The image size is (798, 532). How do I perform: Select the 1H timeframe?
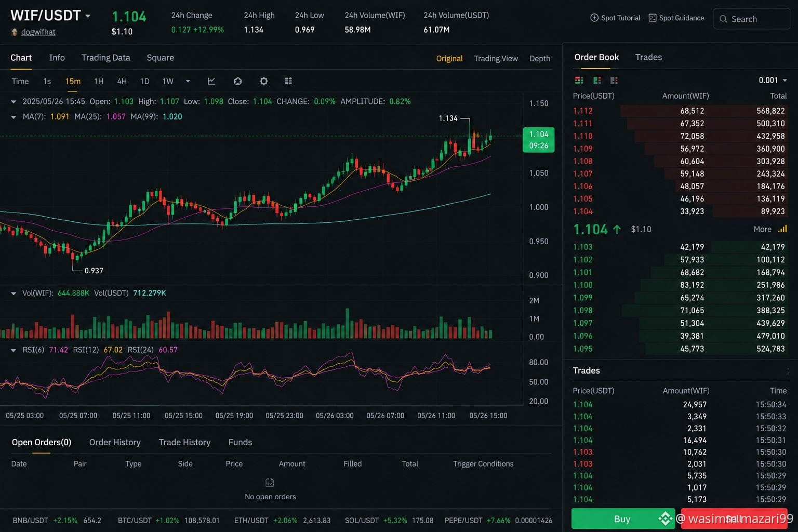[x=99, y=81]
